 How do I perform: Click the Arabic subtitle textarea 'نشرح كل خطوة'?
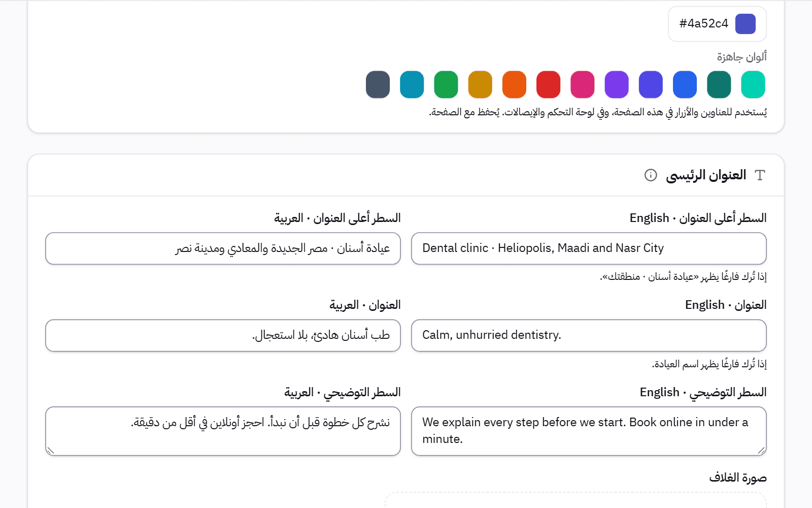tap(223, 431)
